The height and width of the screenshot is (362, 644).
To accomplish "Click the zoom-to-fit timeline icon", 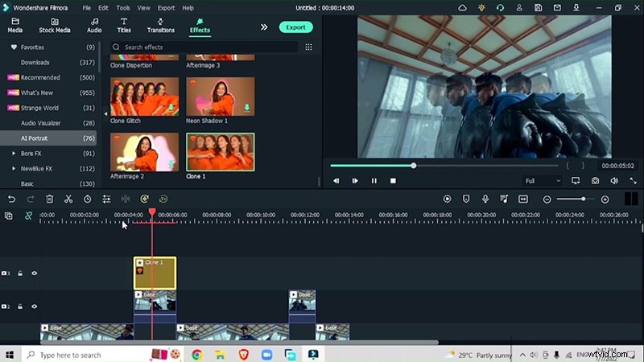I will coord(522,199).
